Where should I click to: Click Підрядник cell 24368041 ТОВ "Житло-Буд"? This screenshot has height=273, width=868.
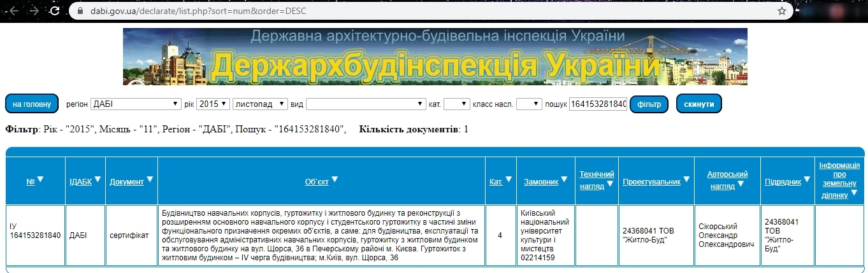[788, 235]
